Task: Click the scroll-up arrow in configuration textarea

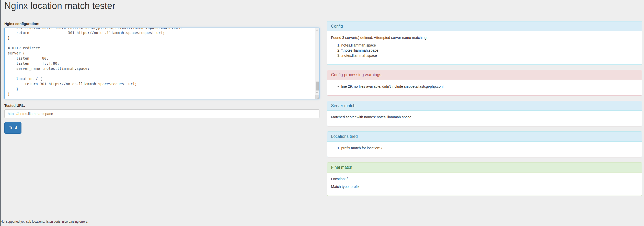Action: click(317, 30)
